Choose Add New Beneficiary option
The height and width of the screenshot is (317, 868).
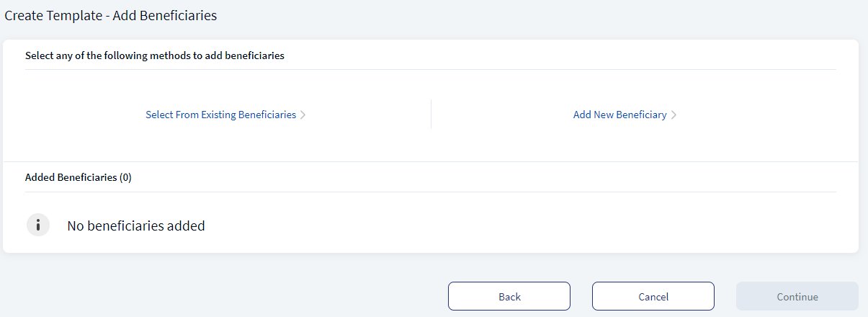pos(620,115)
